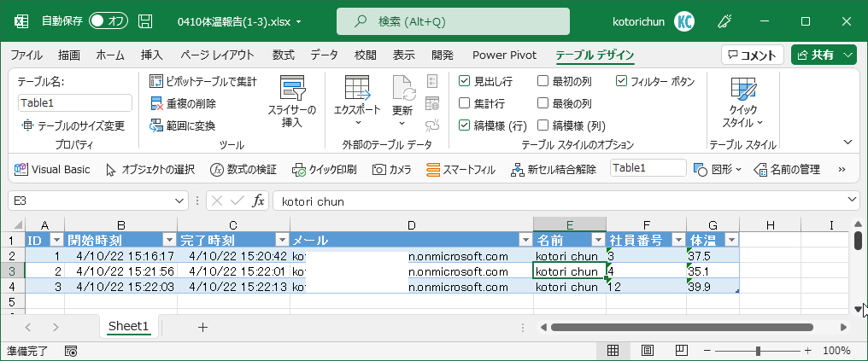Uncheck Header Row (見出し行)
868x361 pixels.
tap(465, 82)
